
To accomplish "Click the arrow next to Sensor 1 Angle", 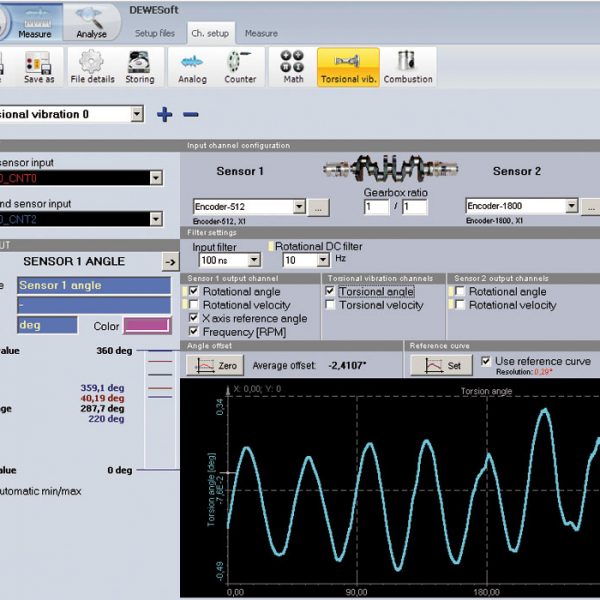I will coord(170,262).
